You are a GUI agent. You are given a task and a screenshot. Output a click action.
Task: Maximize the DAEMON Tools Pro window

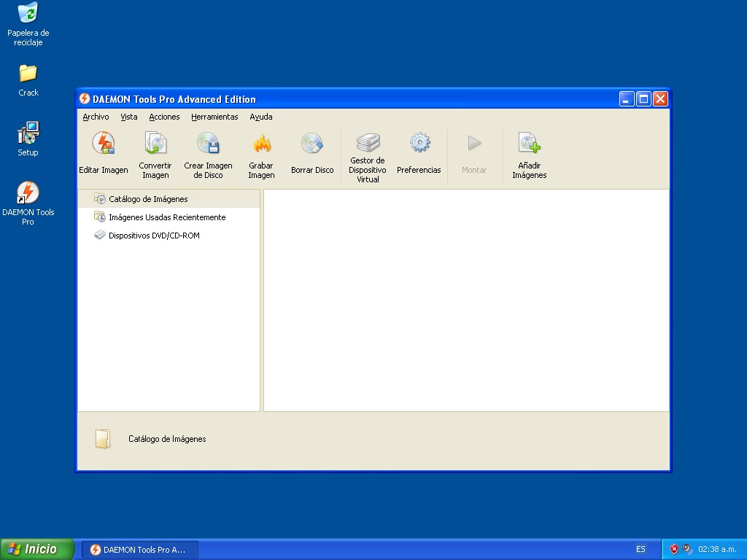pyautogui.click(x=643, y=99)
